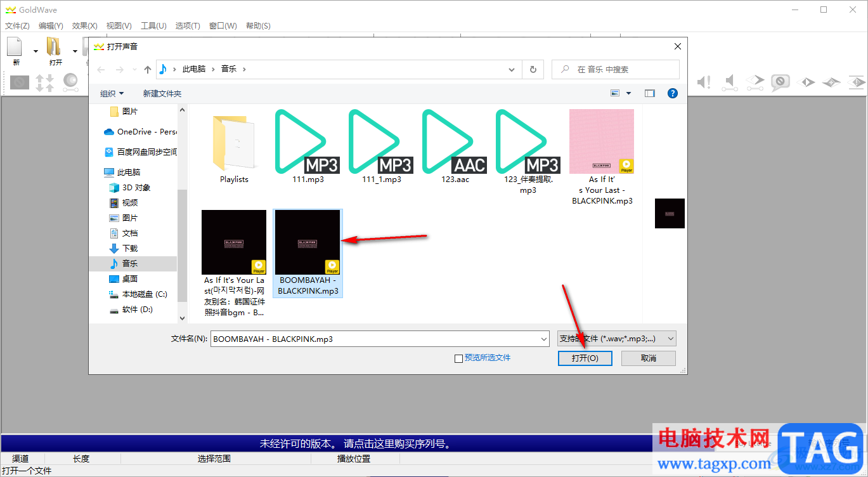
Task: Open the 文件名 combo box dropdown arrow
Action: point(543,339)
